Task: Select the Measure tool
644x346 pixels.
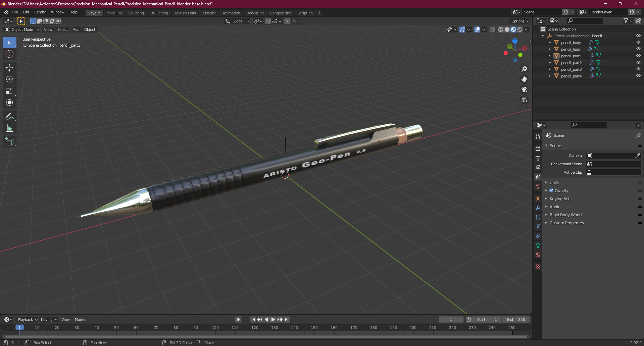Action: 9,128
